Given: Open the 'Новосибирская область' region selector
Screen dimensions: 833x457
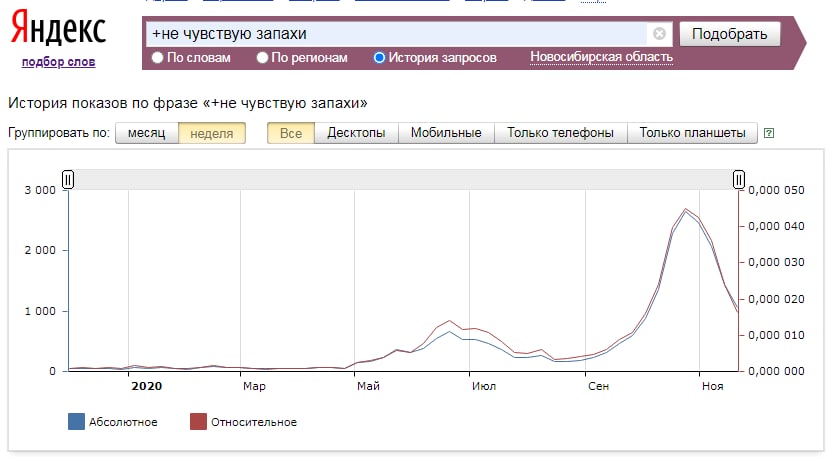Looking at the screenshot, I should click(x=601, y=57).
